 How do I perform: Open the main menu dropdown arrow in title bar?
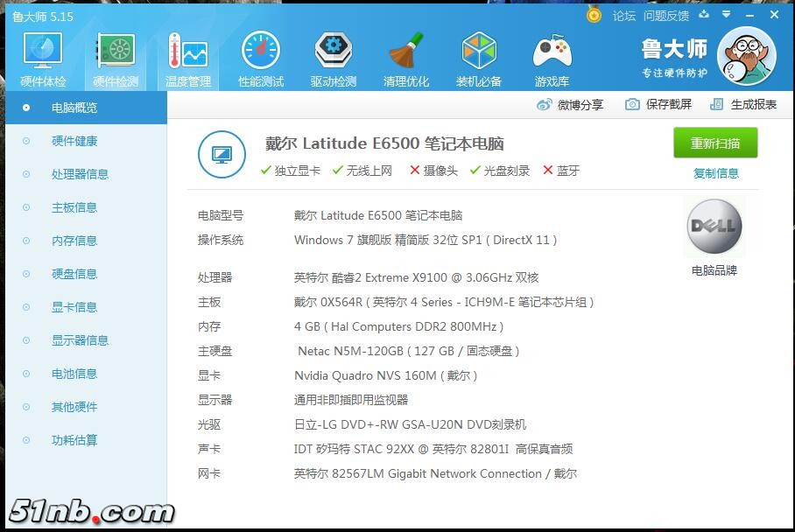[725, 16]
